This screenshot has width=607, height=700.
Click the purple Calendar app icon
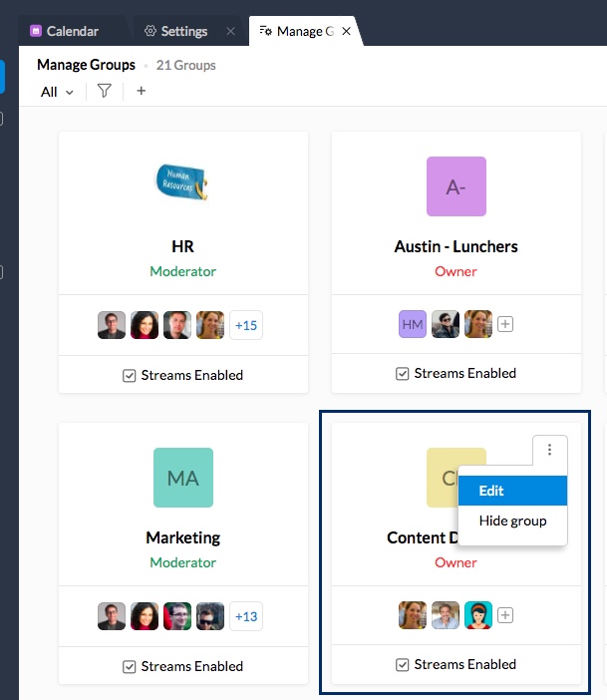[36, 31]
